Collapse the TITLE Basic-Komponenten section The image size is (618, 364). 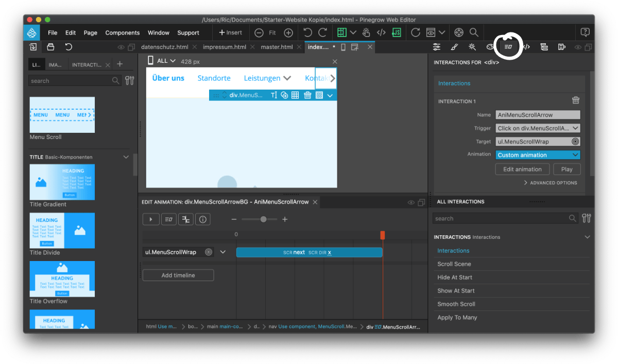(126, 157)
